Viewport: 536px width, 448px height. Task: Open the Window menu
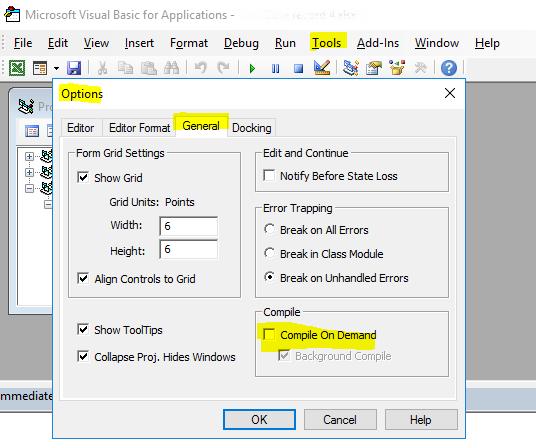437,43
